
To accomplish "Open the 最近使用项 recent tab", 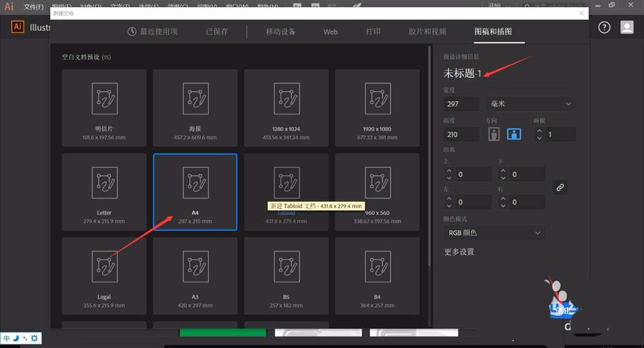I will pyautogui.click(x=153, y=32).
